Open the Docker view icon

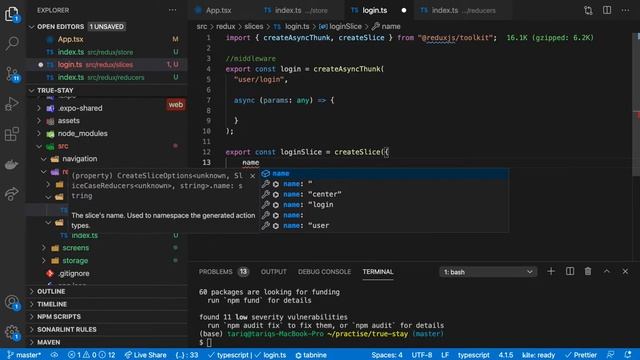pos(12,164)
